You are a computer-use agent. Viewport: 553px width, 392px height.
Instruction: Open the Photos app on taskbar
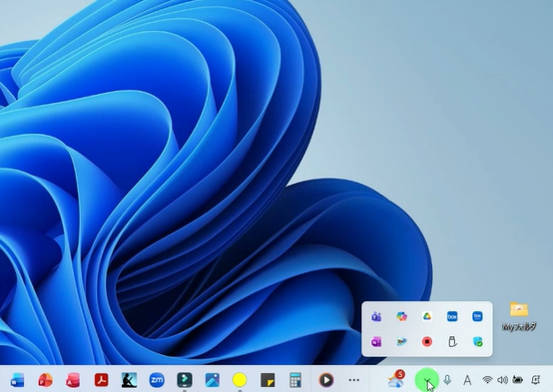[213, 380]
